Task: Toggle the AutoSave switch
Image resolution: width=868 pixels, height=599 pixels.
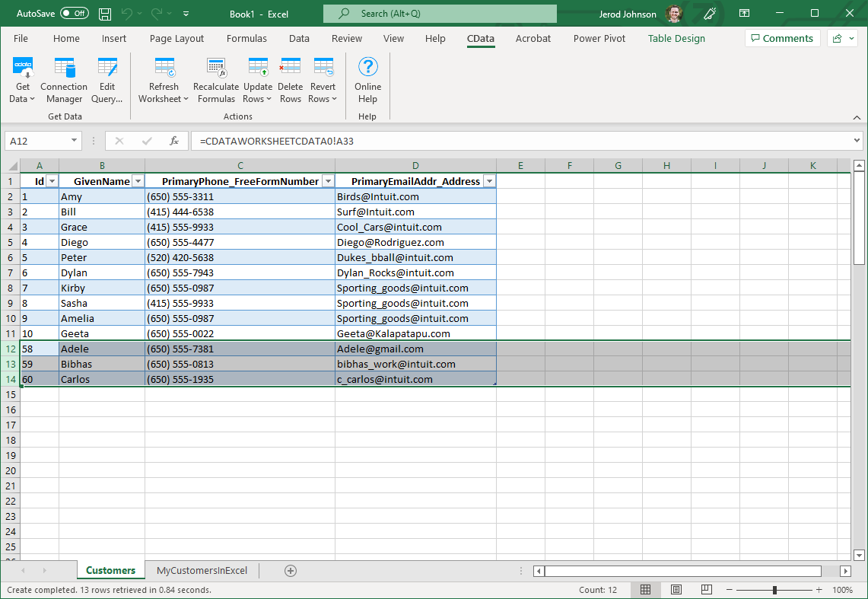Action: pyautogui.click(x=75, y=14)
